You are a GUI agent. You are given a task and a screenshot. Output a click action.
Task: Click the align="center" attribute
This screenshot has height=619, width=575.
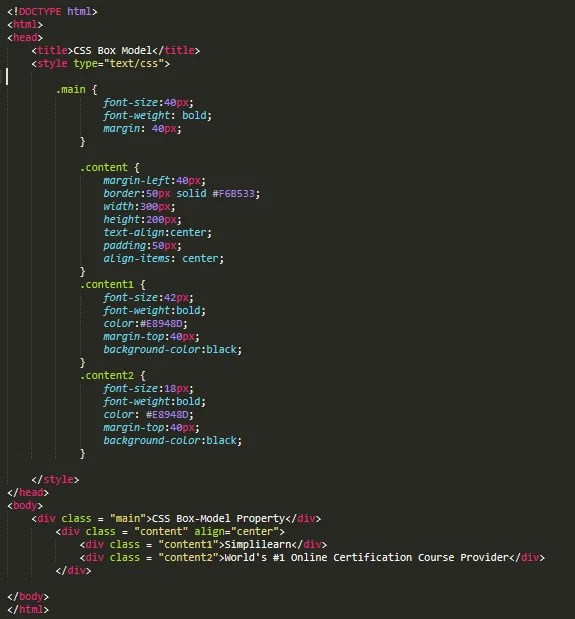(x=236, y=531)
